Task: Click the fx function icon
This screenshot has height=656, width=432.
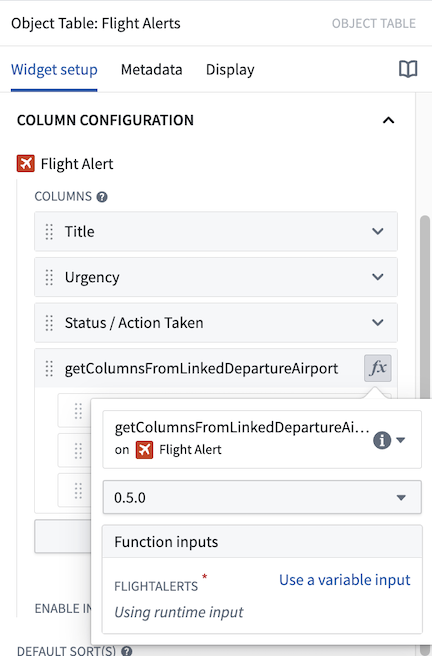Action: click(378, 368)
